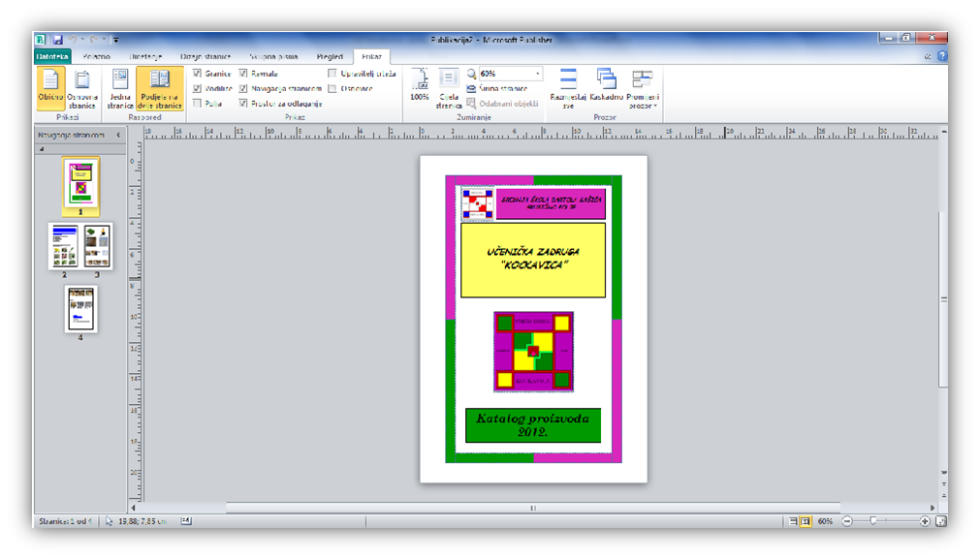
Task: Enable the Polja checkbox
Action: pyautogui.click(x=197, y=104)
